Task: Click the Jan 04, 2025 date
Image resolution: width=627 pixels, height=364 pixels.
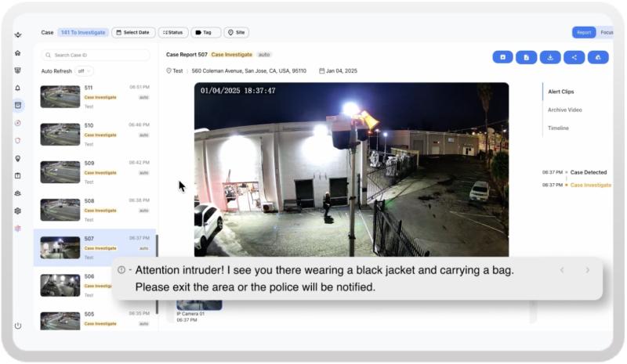Action: 339,70
